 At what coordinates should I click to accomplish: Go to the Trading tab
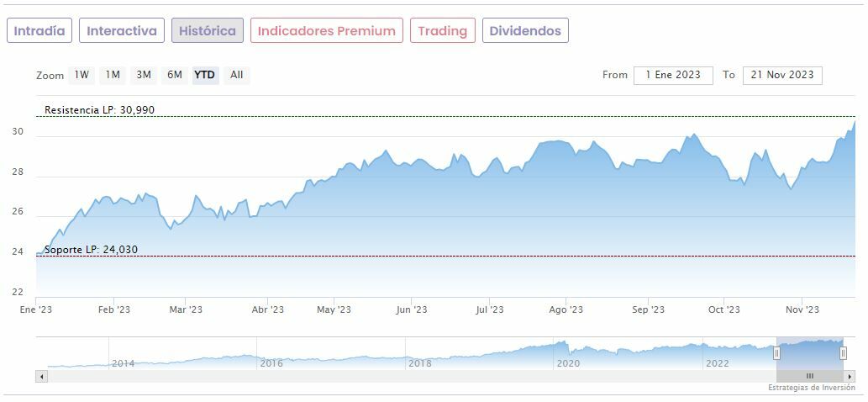coord(442,31)
